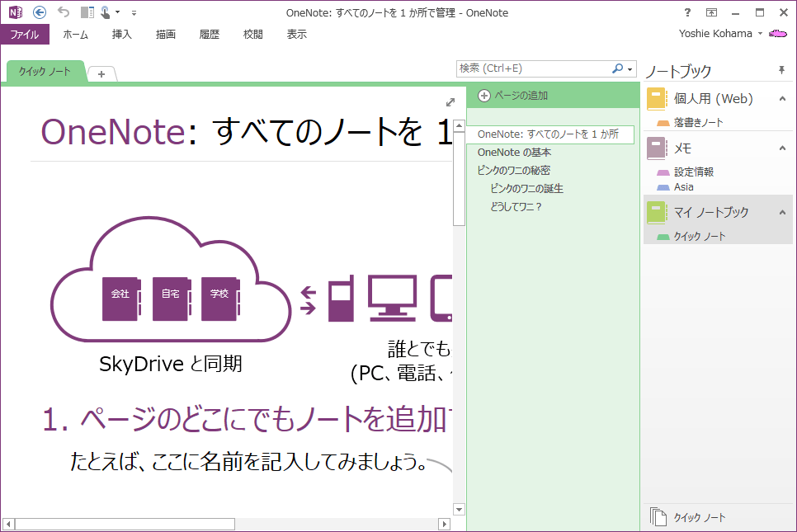Open the ピンクのワニの秘密 page
The image size is (797, 532).
tap(513, 171)
